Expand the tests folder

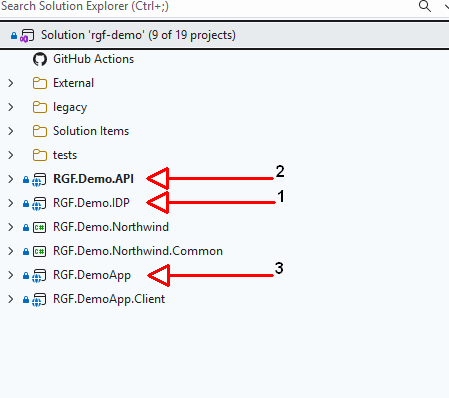[11, 155]
